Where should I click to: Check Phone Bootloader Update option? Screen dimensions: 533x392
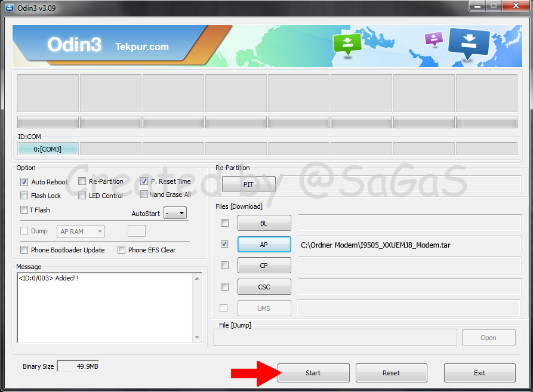[24, 250]
